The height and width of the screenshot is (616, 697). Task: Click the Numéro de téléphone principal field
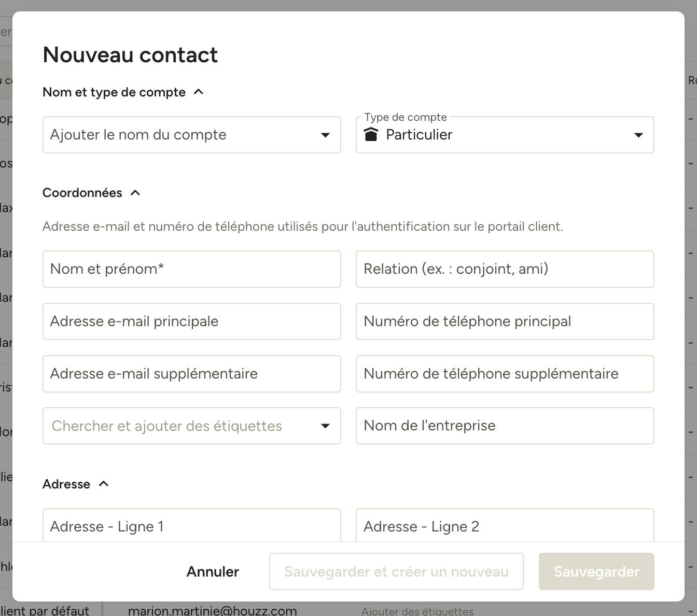505,321
